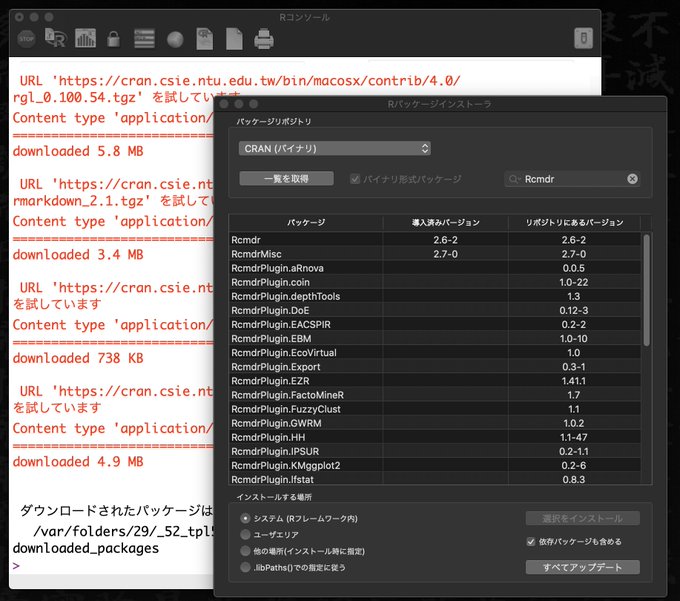Viewport: 680px width, 601px height.
Task: Click repository version 2.6-2 cell for Rcmdr
Action: (574, 240)
